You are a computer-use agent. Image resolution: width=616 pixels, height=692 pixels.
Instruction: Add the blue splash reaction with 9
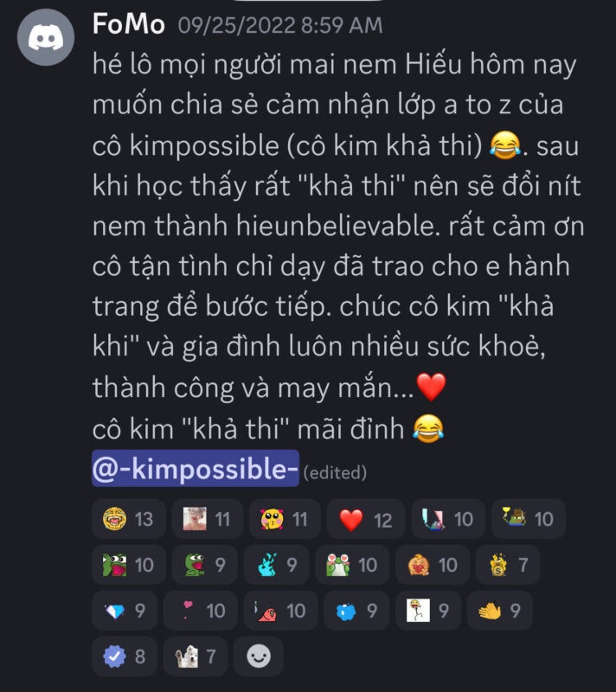click(356, 611)
